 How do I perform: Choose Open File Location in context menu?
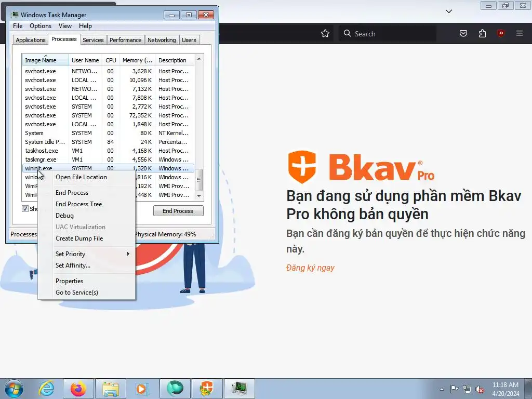[87, 177]
